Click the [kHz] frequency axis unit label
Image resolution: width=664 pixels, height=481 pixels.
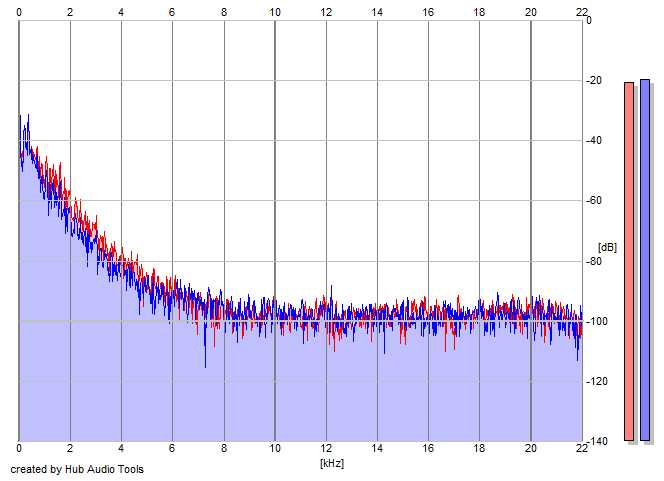point(332,463)
